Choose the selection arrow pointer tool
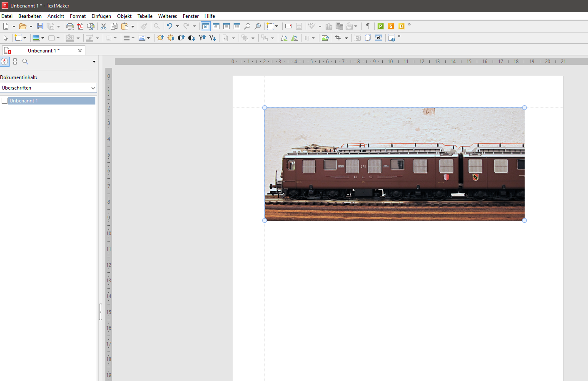 pyautogui.click(x=6, y=38)
